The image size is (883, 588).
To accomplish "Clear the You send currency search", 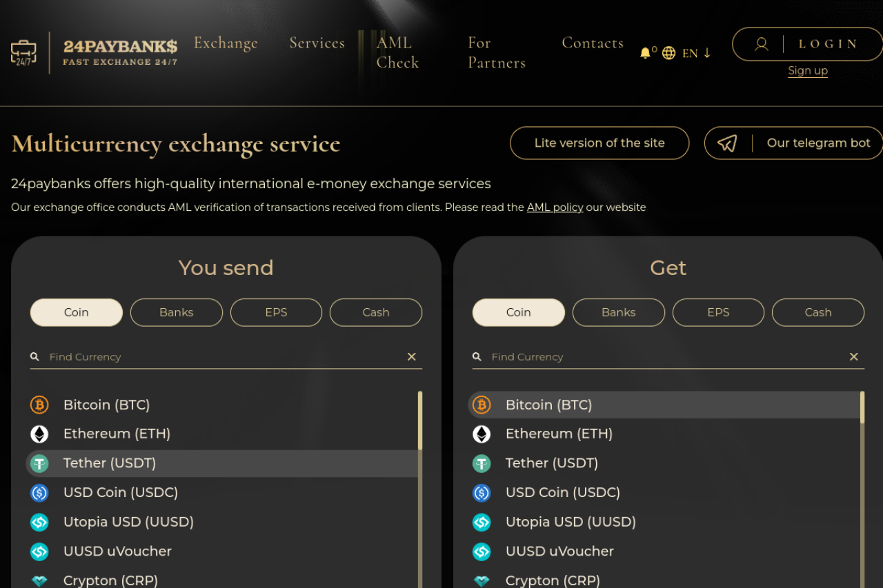I will (x=412, y=356).
